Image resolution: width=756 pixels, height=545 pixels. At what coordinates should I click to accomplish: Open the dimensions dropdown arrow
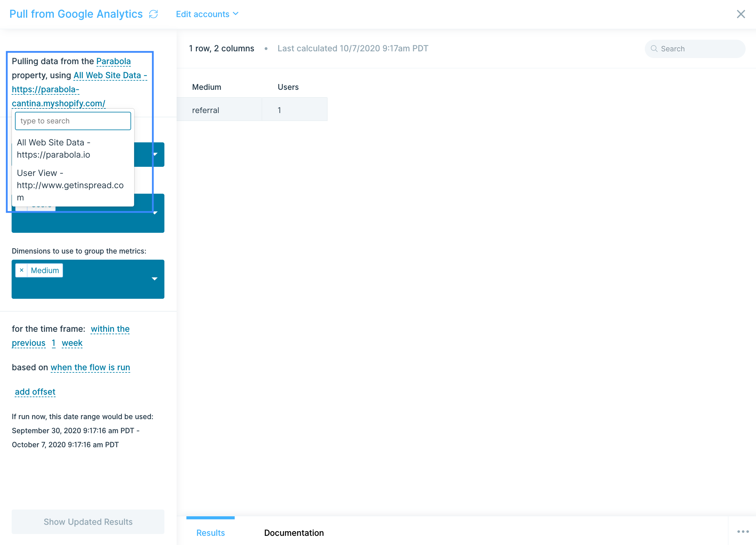point(155,279)
